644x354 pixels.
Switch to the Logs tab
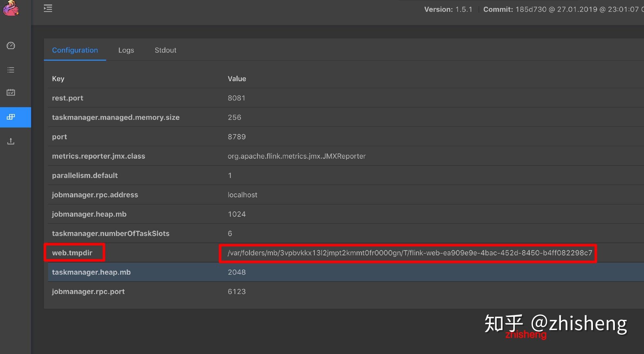click(x=126, y=50)
